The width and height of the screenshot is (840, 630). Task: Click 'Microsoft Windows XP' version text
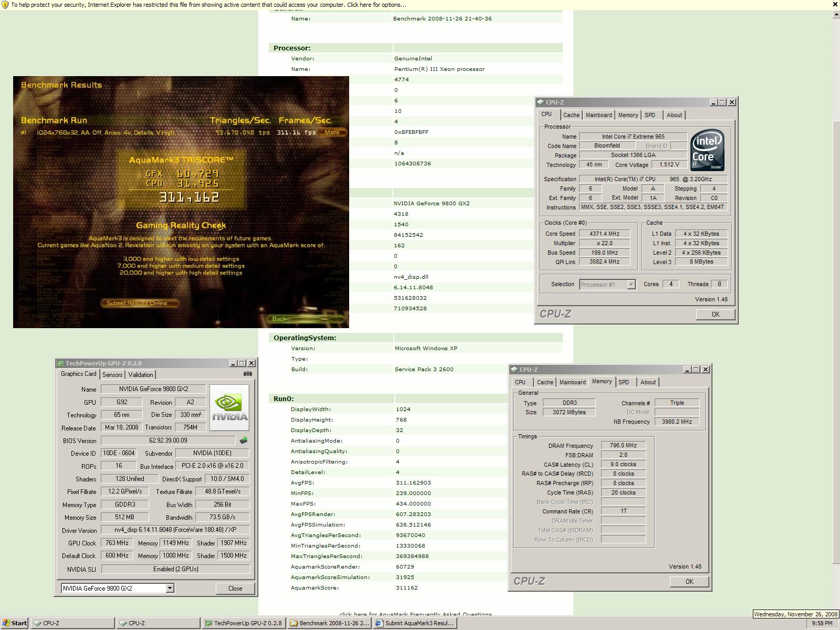pos(426,348)
